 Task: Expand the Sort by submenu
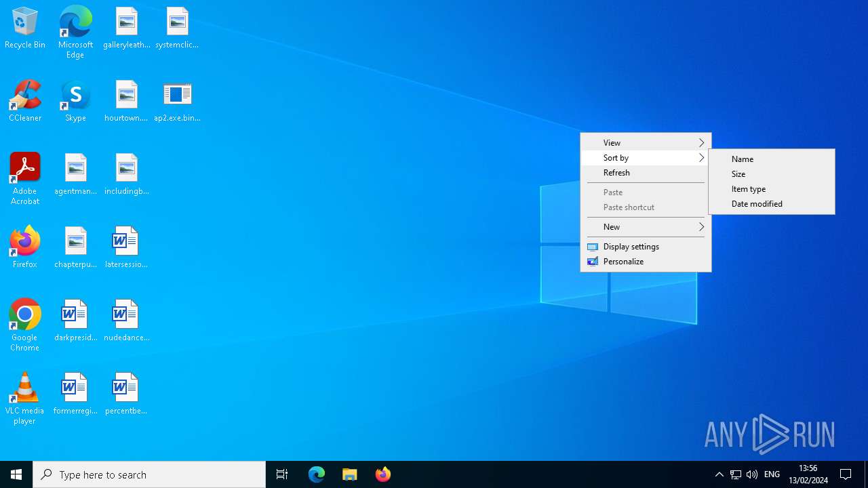pyautogui.click(x=646, y=158)
